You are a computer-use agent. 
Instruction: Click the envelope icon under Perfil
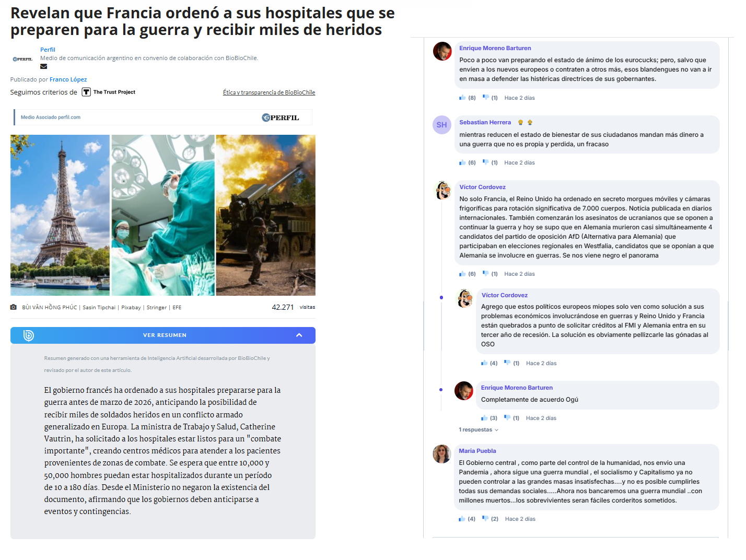(x=43, y=66)
